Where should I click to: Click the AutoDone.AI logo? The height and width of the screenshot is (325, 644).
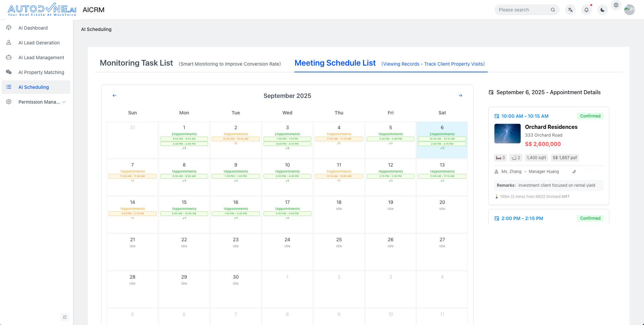point(42,10)
